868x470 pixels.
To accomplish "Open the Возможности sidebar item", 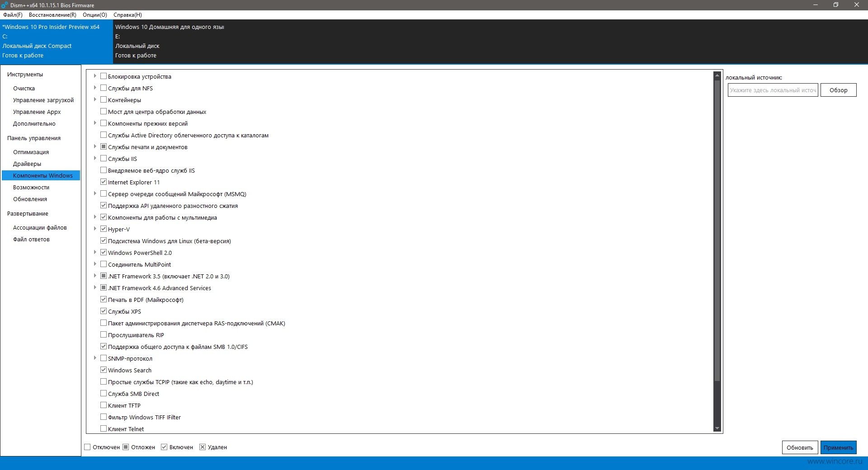I will coord(31,188).
